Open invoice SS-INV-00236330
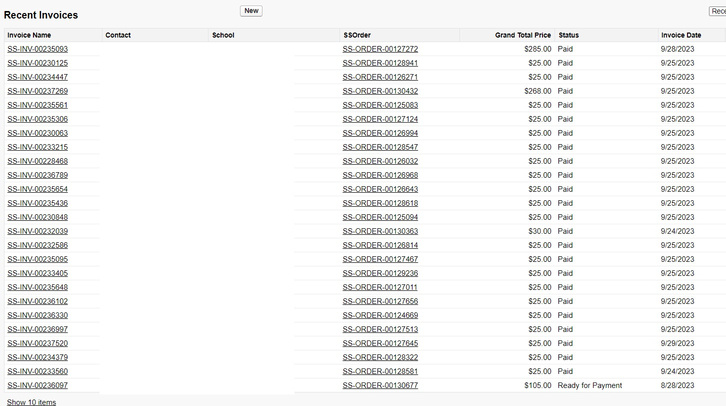 (38, 315)
